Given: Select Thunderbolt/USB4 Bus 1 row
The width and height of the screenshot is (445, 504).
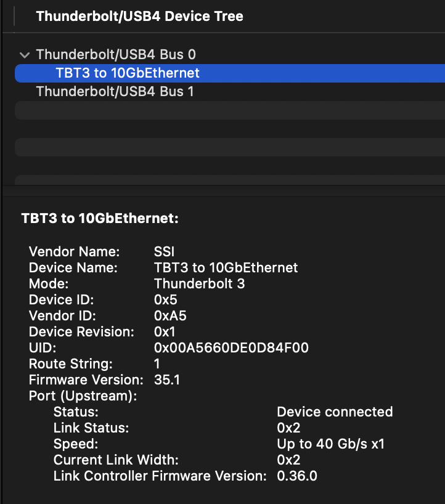Looking at the screenshot, I should [x=230, y=92].
